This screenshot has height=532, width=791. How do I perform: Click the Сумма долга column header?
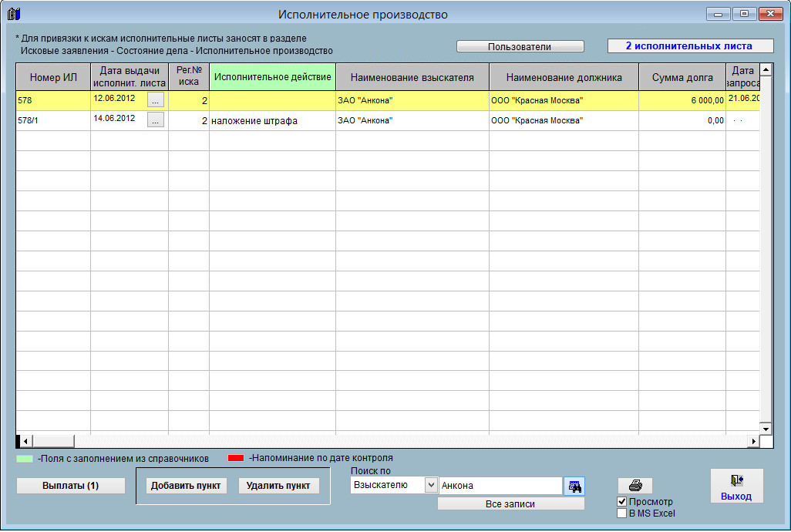pos(682,77)
